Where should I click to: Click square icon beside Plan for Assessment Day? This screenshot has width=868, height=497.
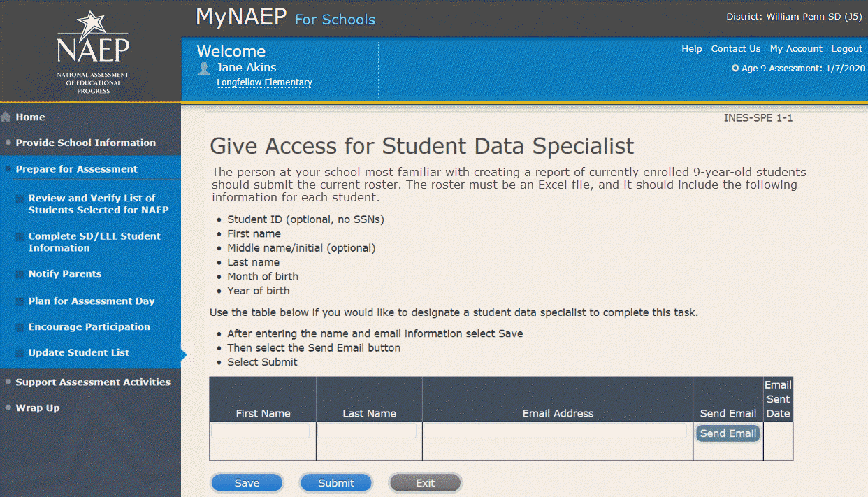tap(20, 301)
